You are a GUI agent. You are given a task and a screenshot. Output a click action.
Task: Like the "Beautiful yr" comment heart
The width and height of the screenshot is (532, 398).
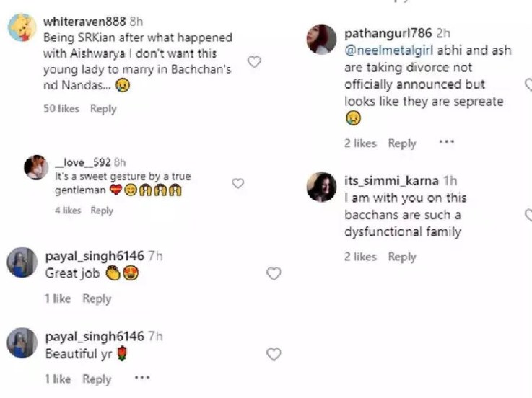[274, 354]
